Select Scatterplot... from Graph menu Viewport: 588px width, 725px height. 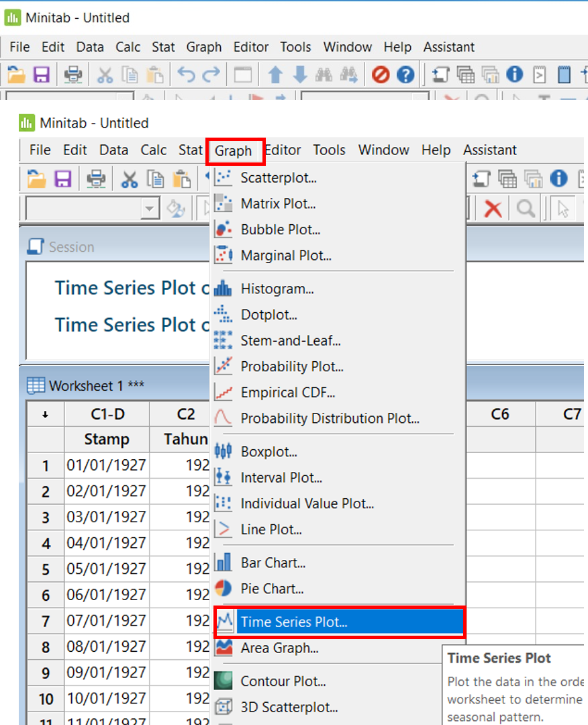tap(338, 178)
